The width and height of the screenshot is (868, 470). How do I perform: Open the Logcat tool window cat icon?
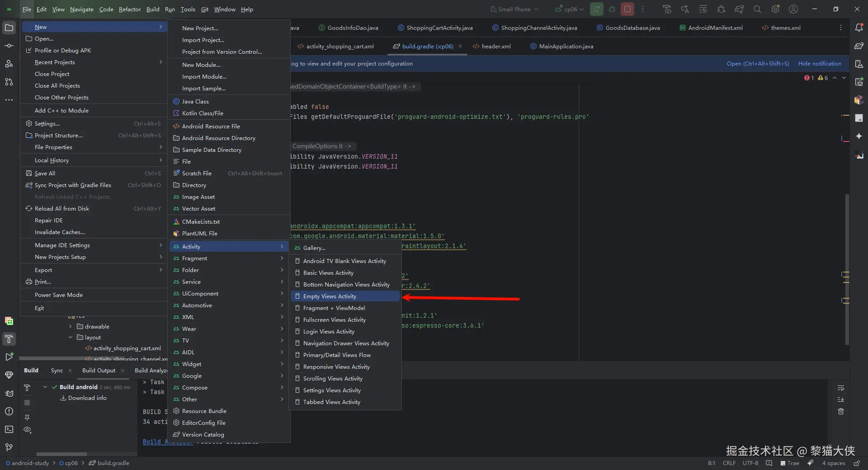(x=9, y=393)
